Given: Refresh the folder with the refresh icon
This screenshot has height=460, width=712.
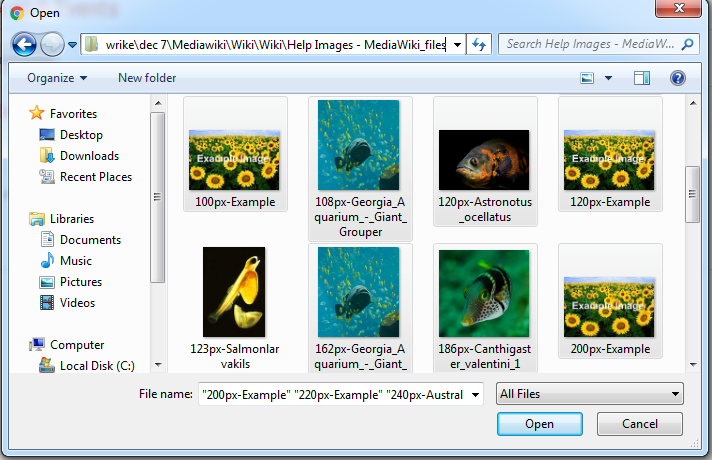Looking at the screenshot, I should pyautogui.click(x=479, y=45).
